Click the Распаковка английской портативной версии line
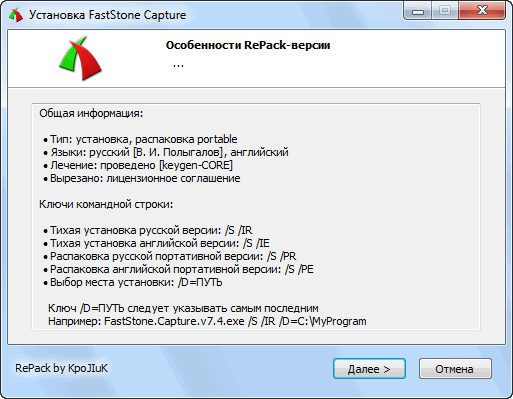513x399 pixels. coord(178,269)
